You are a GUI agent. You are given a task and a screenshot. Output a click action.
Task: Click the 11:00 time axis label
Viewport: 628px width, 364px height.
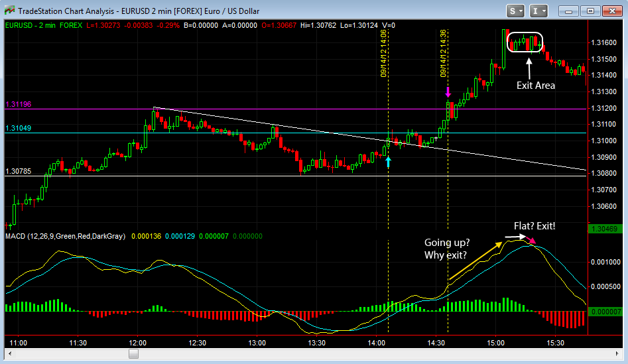[19, 343]
